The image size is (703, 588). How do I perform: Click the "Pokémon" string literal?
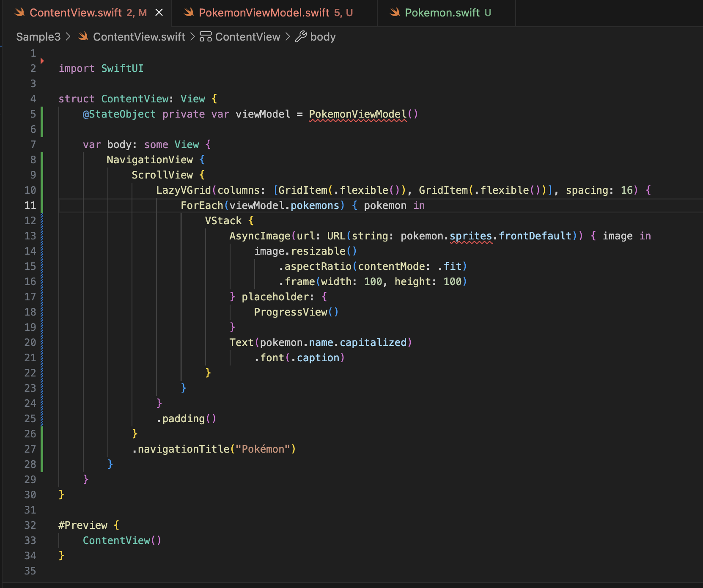click(x=263, y=449)
